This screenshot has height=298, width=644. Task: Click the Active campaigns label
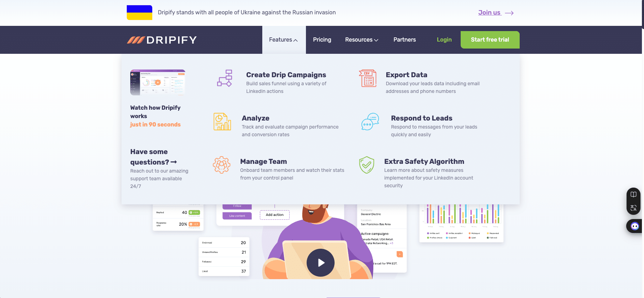(x=375, y=234)
